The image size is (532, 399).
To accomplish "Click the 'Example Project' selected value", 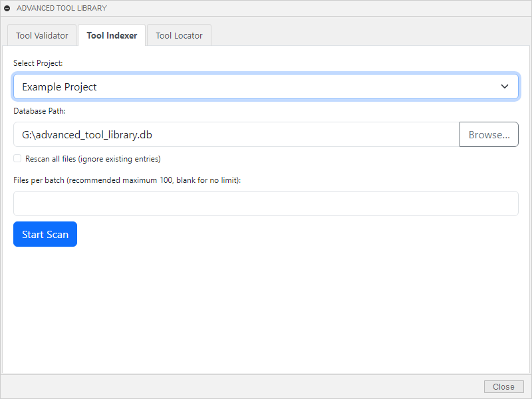I will pyautogui.click(x=60, y=86).
